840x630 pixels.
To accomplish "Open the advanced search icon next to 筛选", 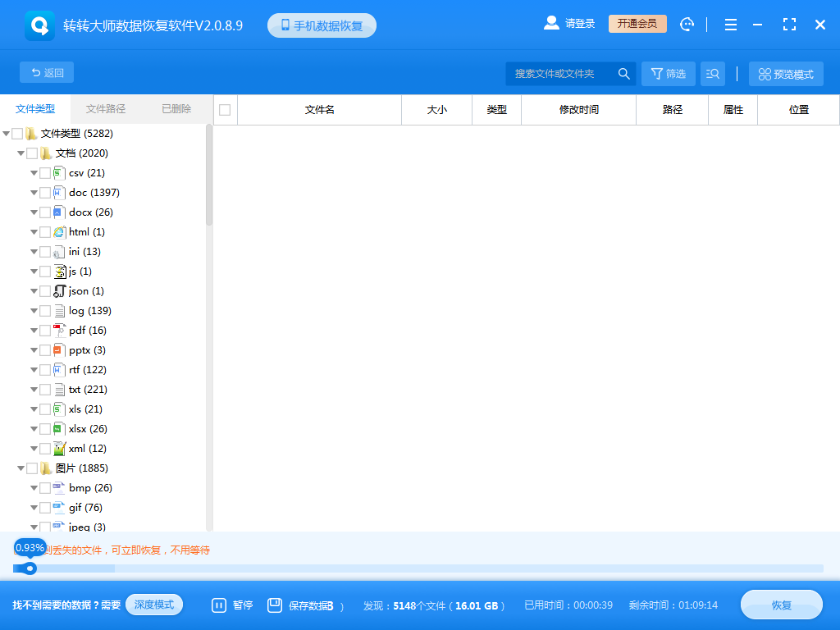I will (x=712, y=73).
